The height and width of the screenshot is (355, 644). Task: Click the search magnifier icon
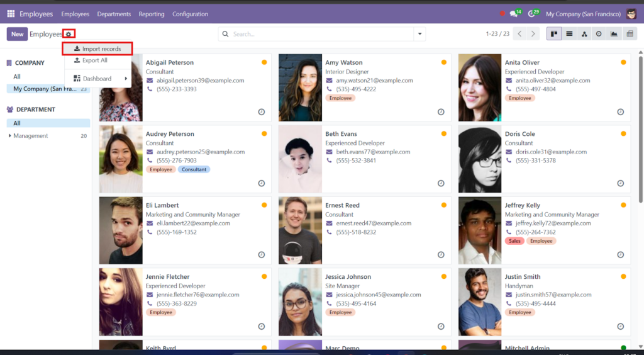tap(225, 34)
